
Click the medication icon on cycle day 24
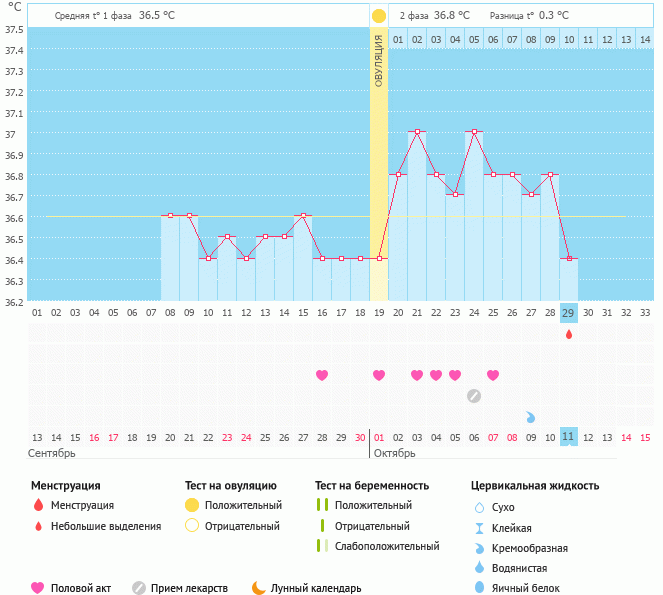point(474,396)
